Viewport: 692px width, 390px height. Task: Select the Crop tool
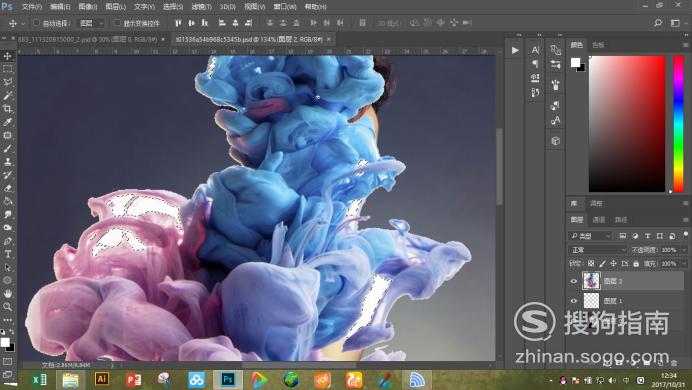pos(8,109)
